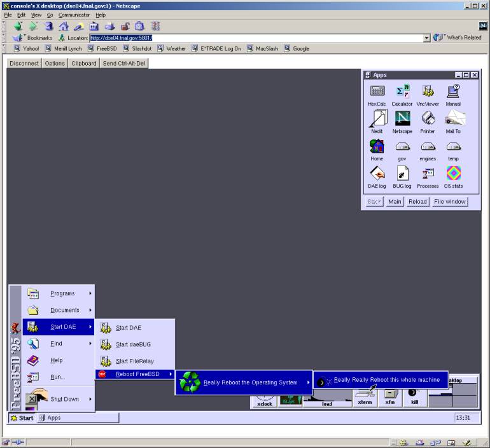The height and width of the screenshot is (448, 490).
Task: Expand the Programs submenu
Action: pos(59,293)
